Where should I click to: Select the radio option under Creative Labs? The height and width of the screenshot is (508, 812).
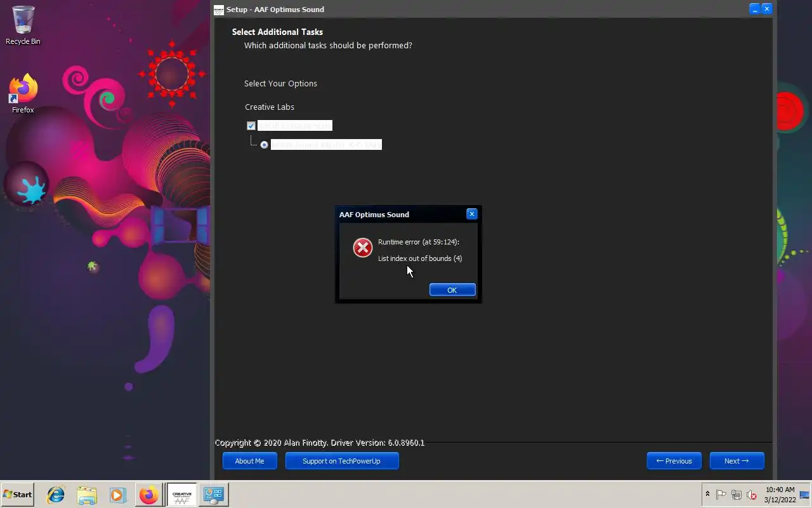(x=265, y=145)
